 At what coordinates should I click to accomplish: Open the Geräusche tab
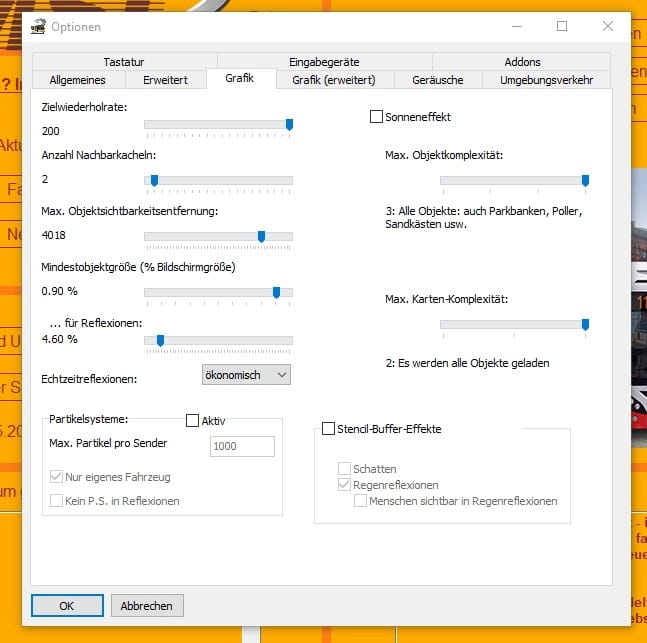[437, 79]
